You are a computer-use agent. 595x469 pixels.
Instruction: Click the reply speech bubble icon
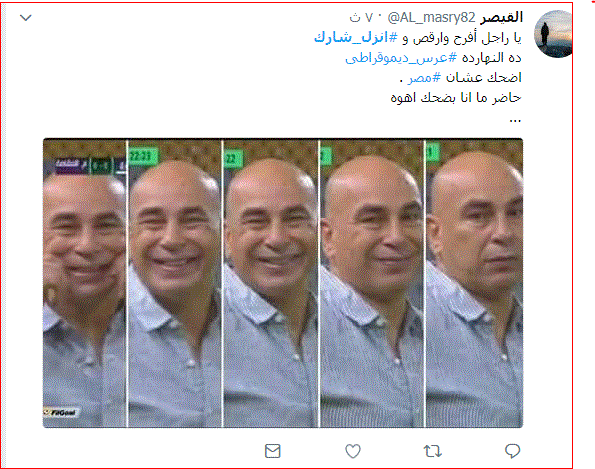click(x=512, y=451)
